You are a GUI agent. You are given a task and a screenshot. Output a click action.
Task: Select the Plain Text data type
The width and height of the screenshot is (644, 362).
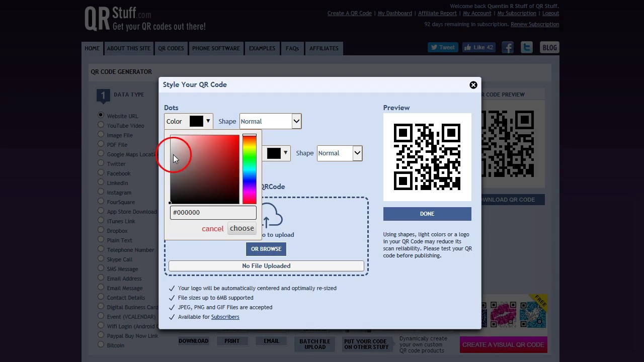click(101, 239)
